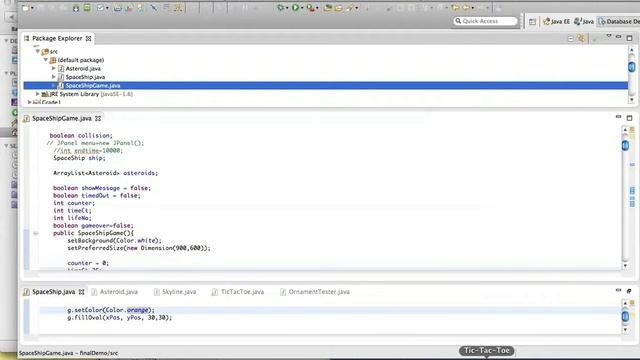Viewport: 640px width, 360px height.
Task: Click the New Java Class toolbar icon
Action: pyautogui.click(x=339, y=8)
